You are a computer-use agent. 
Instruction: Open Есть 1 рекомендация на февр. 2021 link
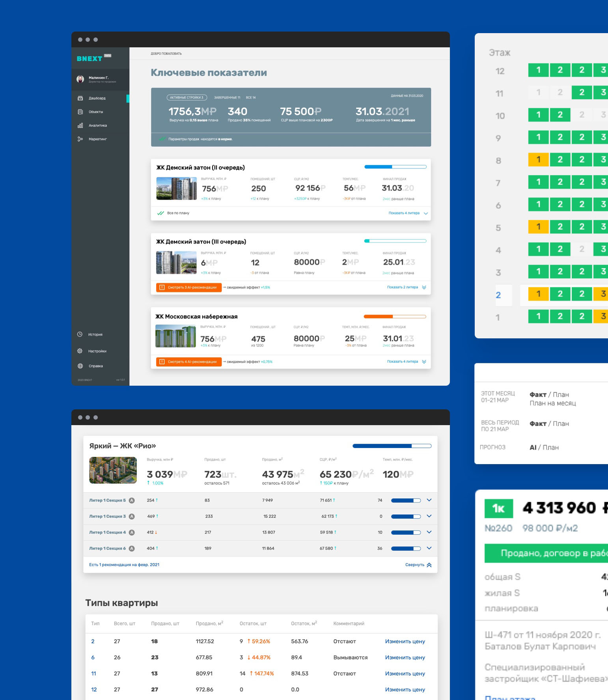click(124, 565)
